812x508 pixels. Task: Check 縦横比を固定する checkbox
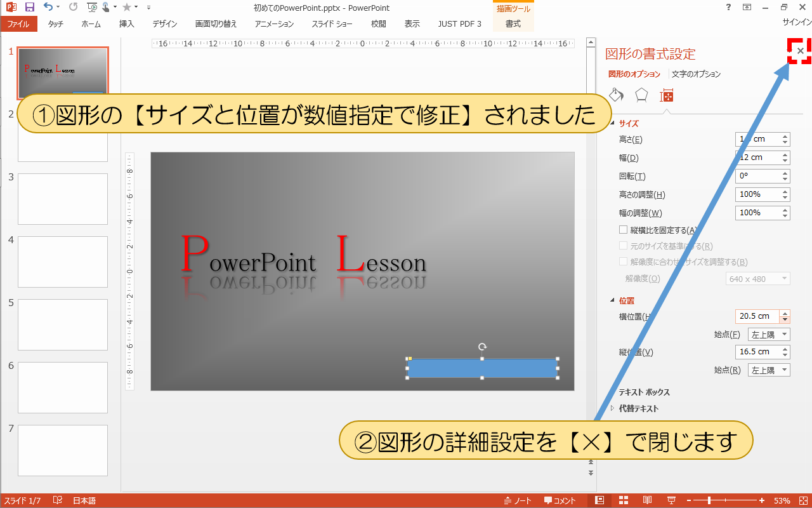pyautogui.click(x=623, y=230)
